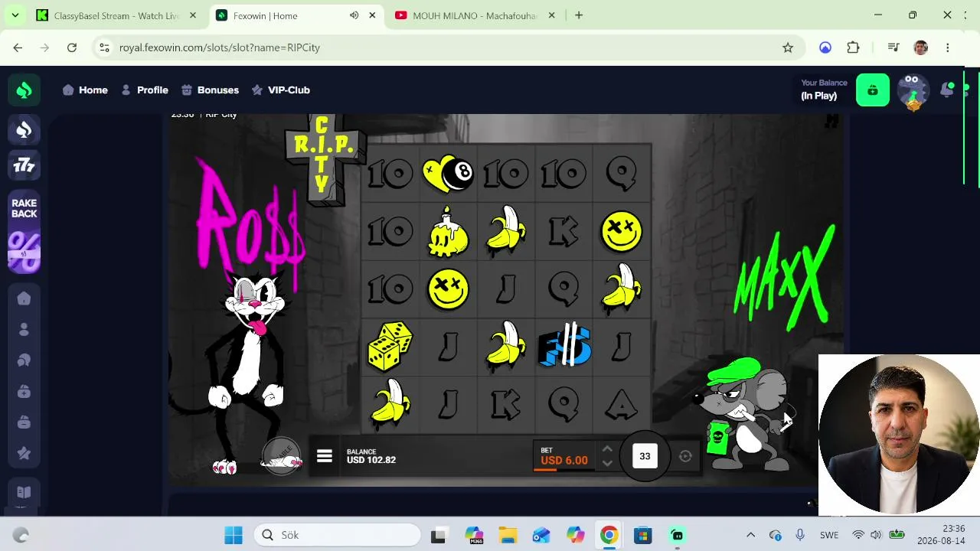Open the slot game hamburger menu
The height and width of the screenshot is (551, 980).
pyautogui.click(x=324, y=456)
